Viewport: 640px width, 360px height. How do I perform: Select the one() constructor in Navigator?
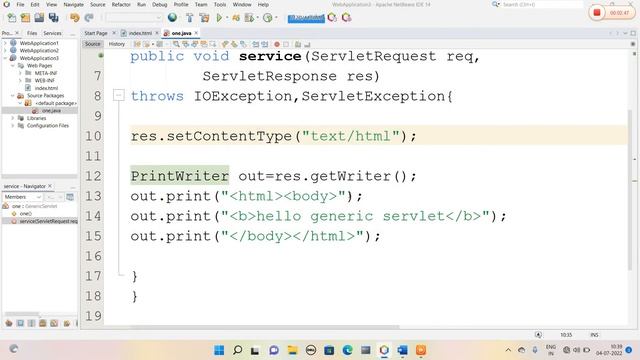tap(25, 213)
